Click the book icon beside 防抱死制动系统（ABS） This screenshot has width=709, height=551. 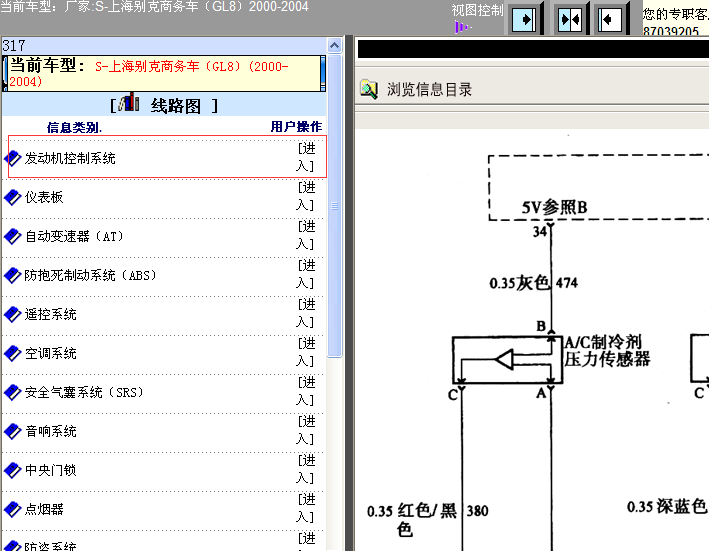click(x=13, y=275)
